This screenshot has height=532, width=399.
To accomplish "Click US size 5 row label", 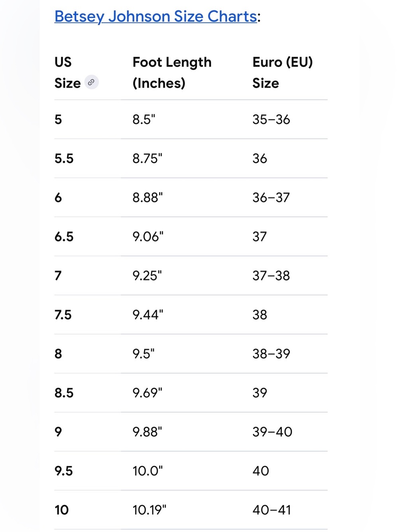I will tap(58, 119).
